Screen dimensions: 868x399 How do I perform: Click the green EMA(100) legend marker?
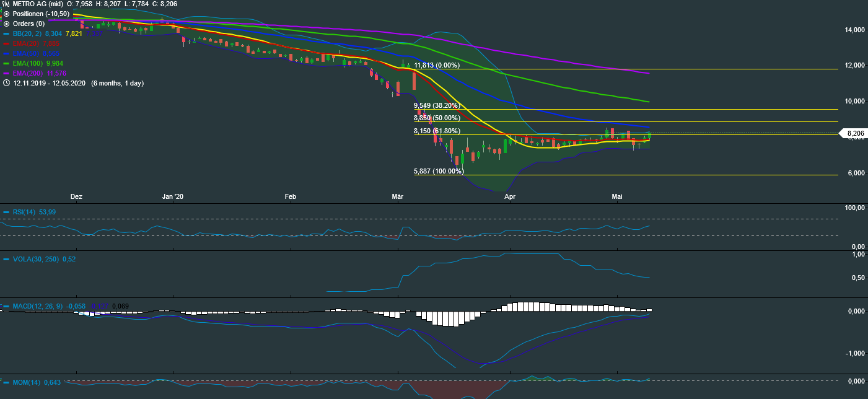click(x=6, y=63)
